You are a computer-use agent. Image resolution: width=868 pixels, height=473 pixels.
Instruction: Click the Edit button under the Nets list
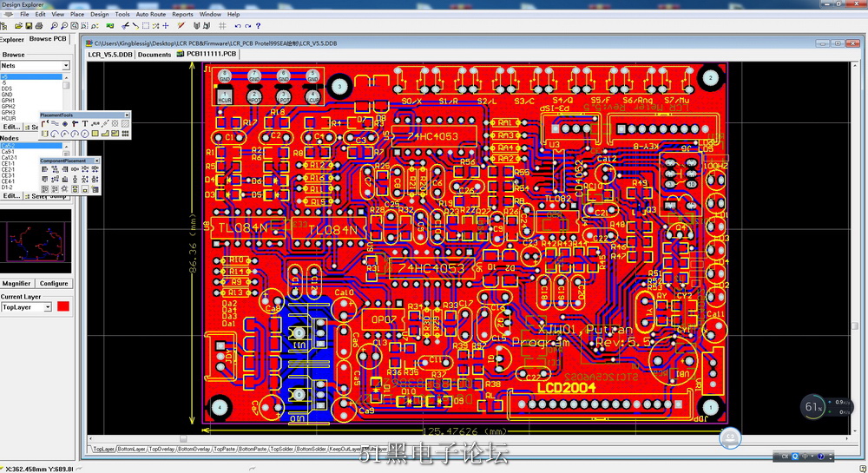point(11,127)
